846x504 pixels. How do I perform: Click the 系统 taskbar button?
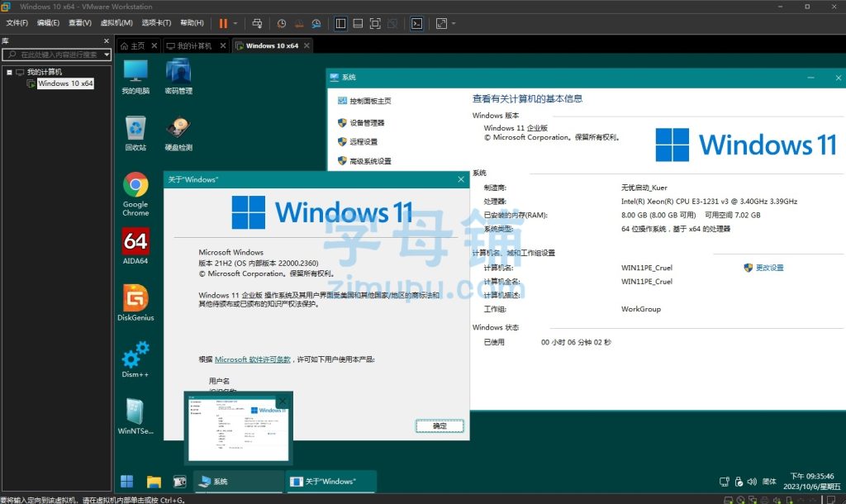tap(238, 482)
